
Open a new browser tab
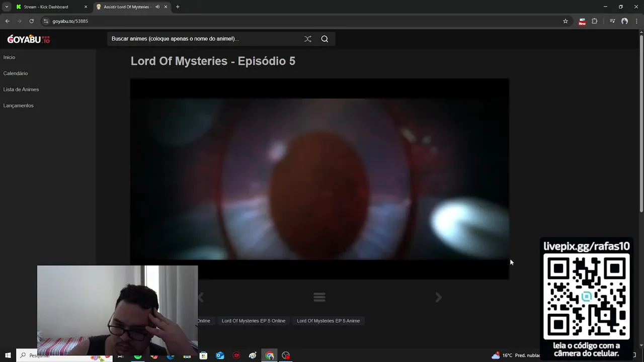(x=178, y=7)
